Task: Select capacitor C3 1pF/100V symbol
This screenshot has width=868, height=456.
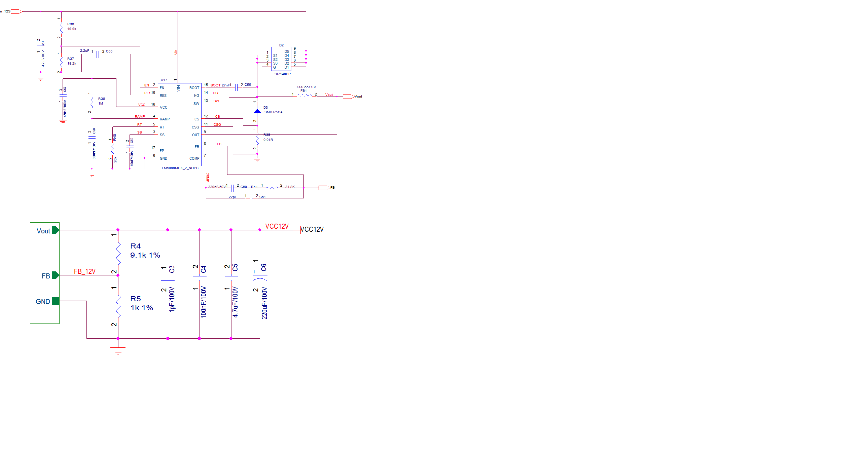Action: pyautogui.click(x=168, y=278)
